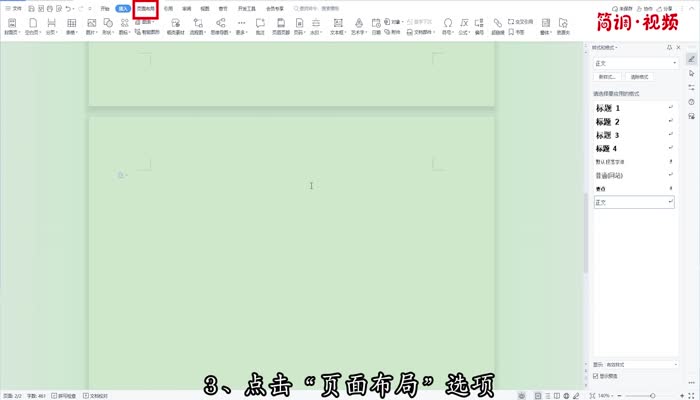
Task: Click the 新样式 button
Action: 607,76
